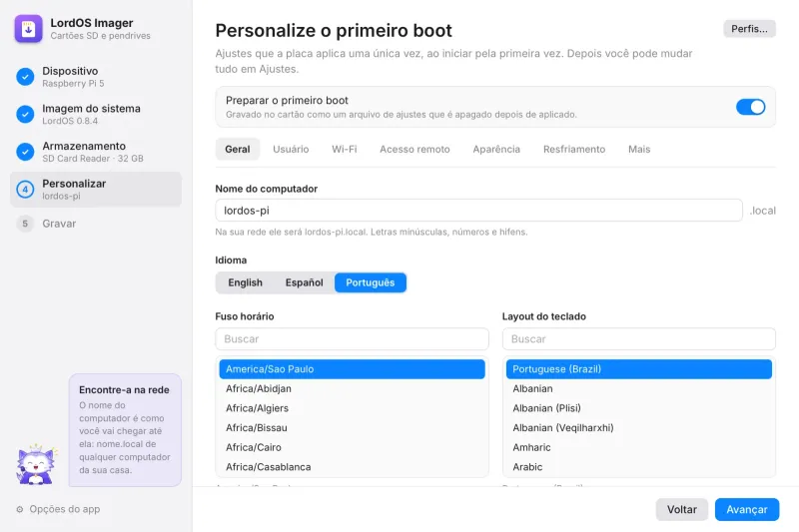Click the cat mascot illustration

click(36, 464)
